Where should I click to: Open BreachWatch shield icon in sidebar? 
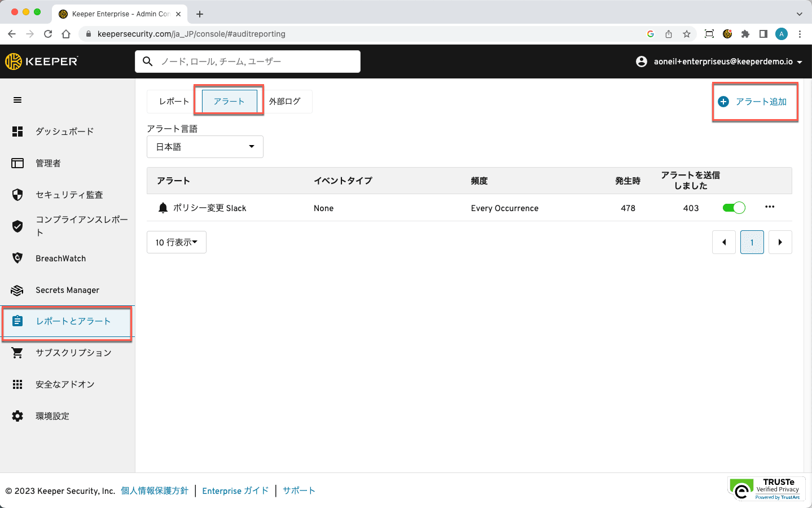[x=17, y=258]
